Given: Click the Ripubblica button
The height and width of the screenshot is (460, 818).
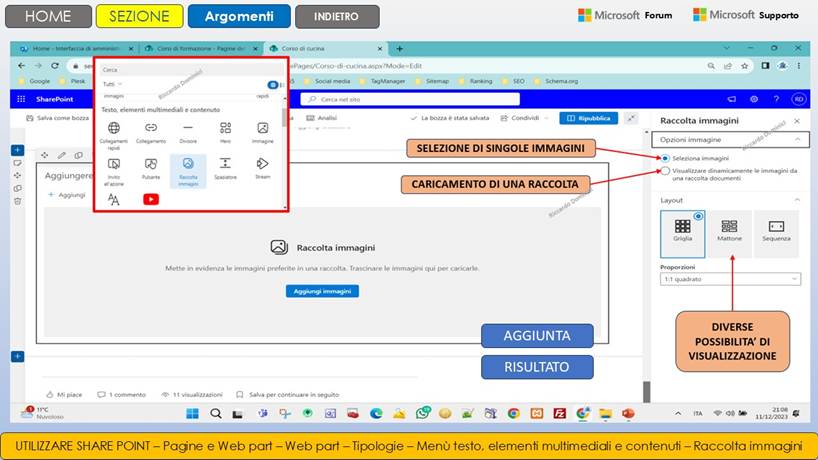Looking at the screenshot, I should 588,118.
